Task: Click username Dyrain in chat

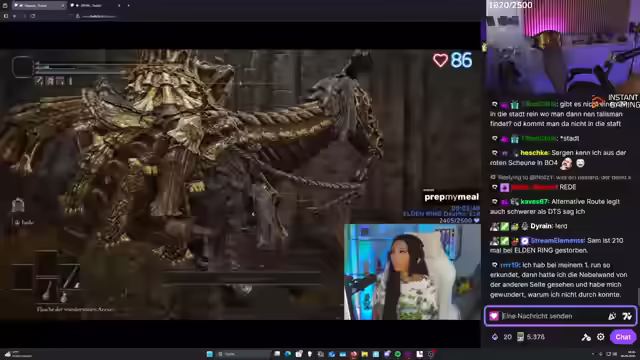Action: [x=541, y=226]
